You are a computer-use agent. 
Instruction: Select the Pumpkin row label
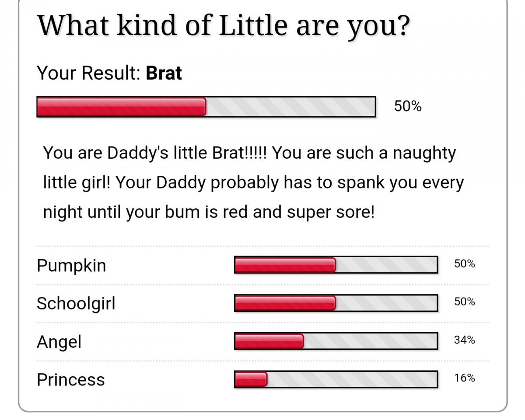(x=71, y=266)
